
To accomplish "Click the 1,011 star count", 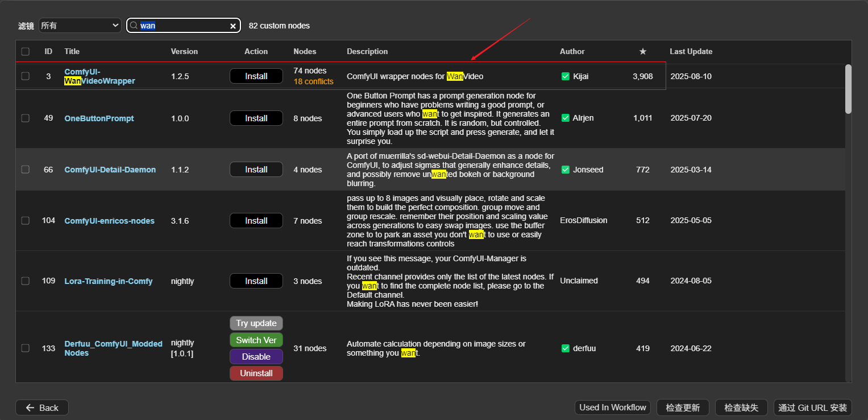I will point(642,118).
